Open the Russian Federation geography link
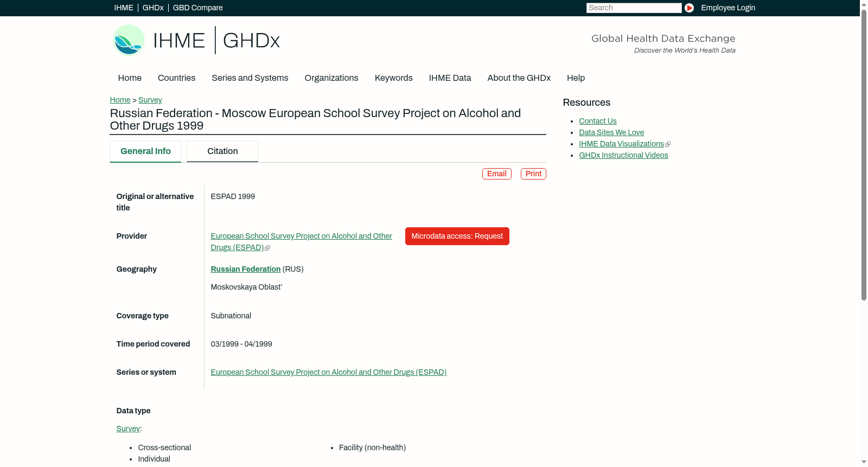Screen dimensions: 868x467 coord(246,269)
